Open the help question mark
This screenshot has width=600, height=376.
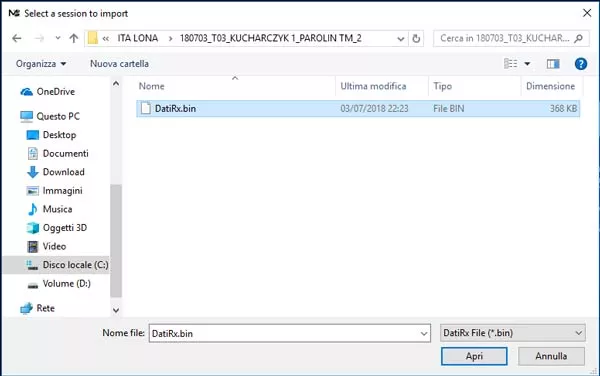(x=580, y=63)
